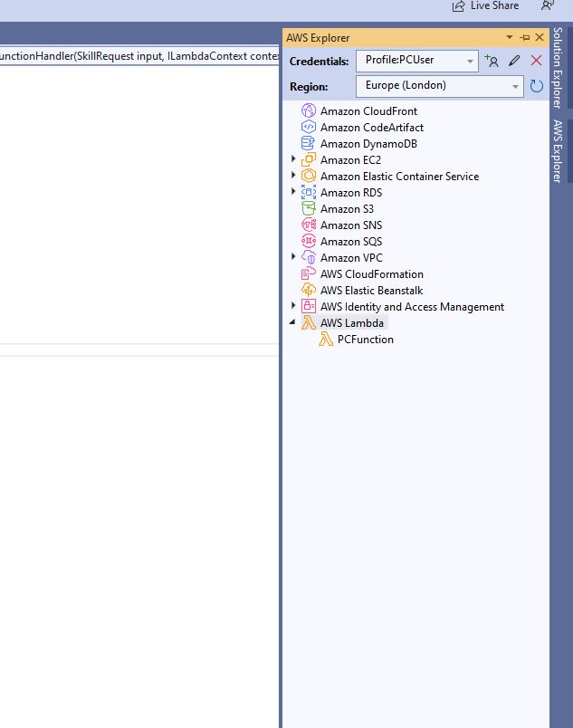Image resolution: width=573 pixels, height=728 pixels.
Task: Expand Amazon Elastic Container Service node
Action: click(293, 175)
